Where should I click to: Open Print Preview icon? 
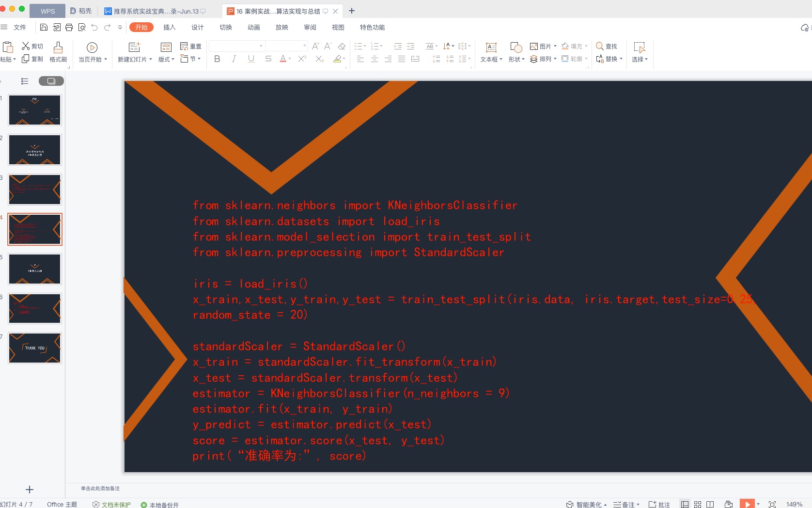(x=82, y=27)
